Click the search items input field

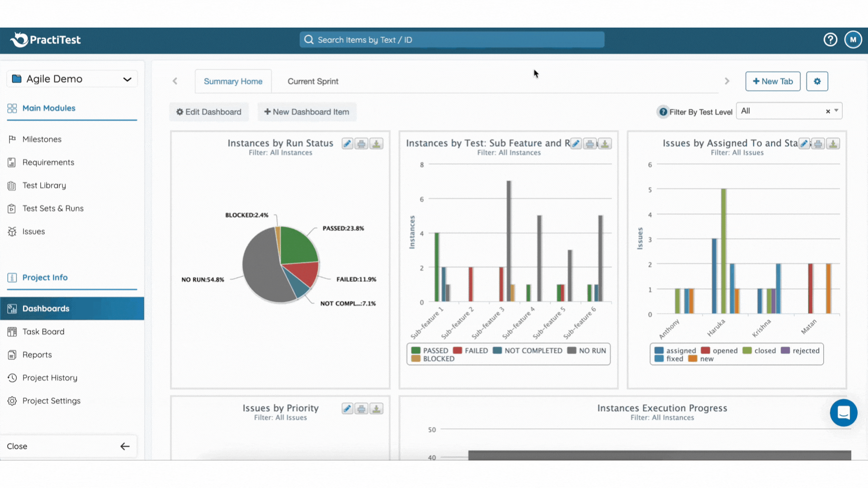452,40
